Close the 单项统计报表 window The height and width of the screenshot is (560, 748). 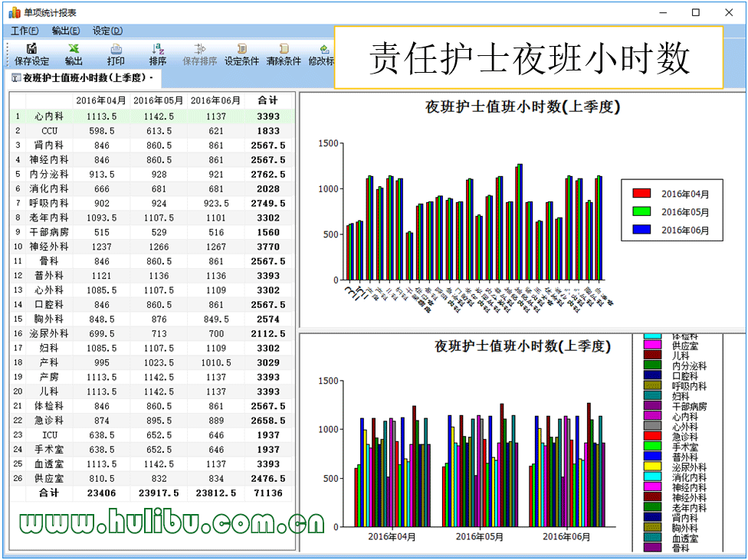click(x=728, y=12)
